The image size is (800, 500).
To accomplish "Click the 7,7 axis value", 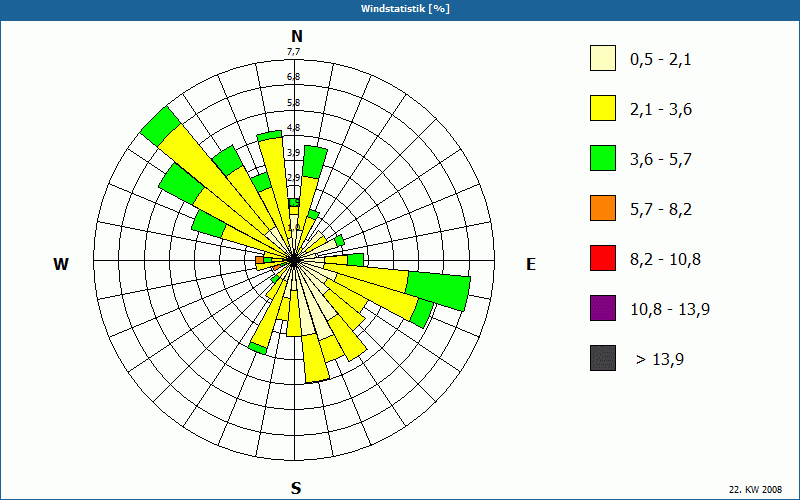I will point(293,52).
